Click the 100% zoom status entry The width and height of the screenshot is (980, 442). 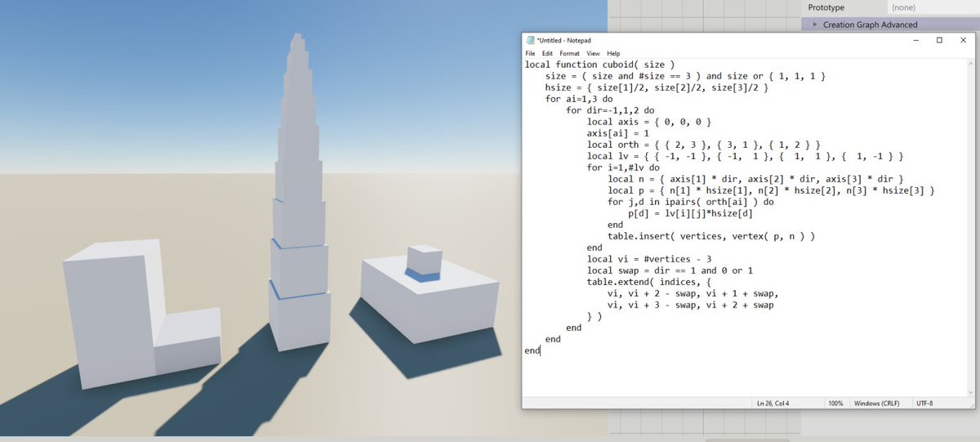point(835,404)
